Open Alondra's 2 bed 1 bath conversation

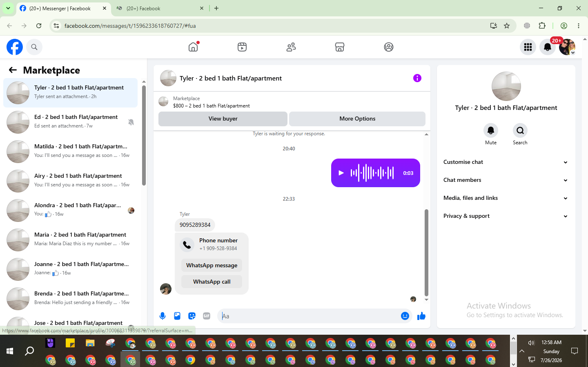(71, 210)
